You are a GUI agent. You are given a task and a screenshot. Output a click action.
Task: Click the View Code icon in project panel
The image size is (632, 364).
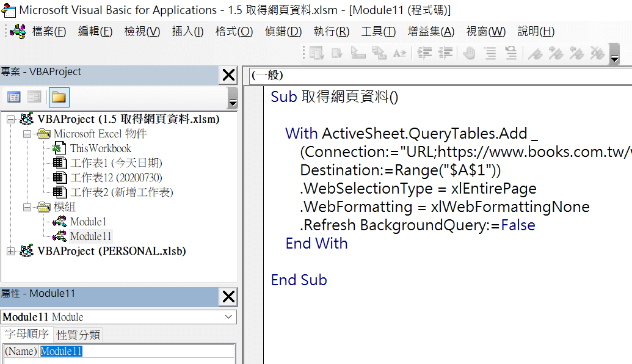(13, 97)
